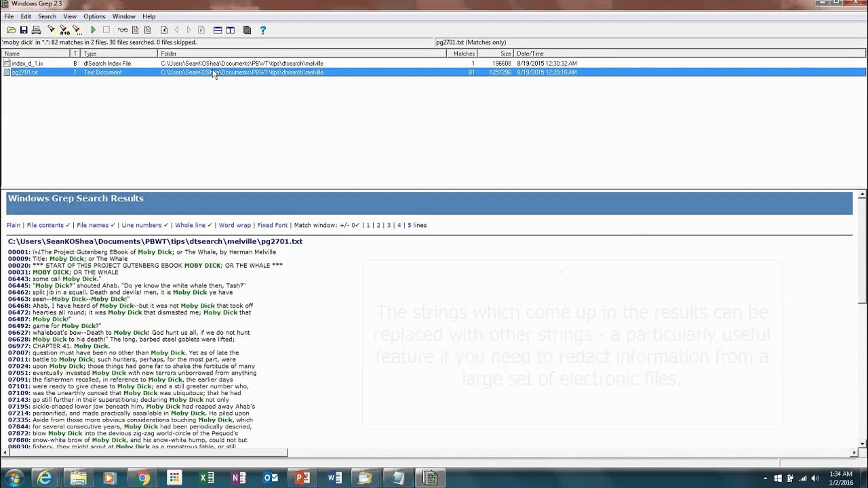Click the horizontal scrollbar's right arrow
The image size is (868, 488).
(854, 453)
